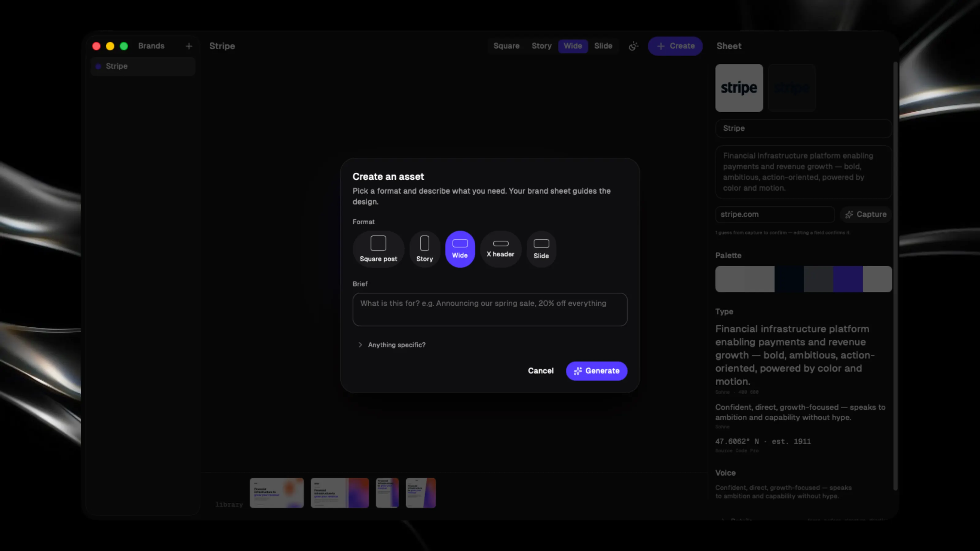
Task: Click the 'Brands' sidebar heading
Action: 151,46
